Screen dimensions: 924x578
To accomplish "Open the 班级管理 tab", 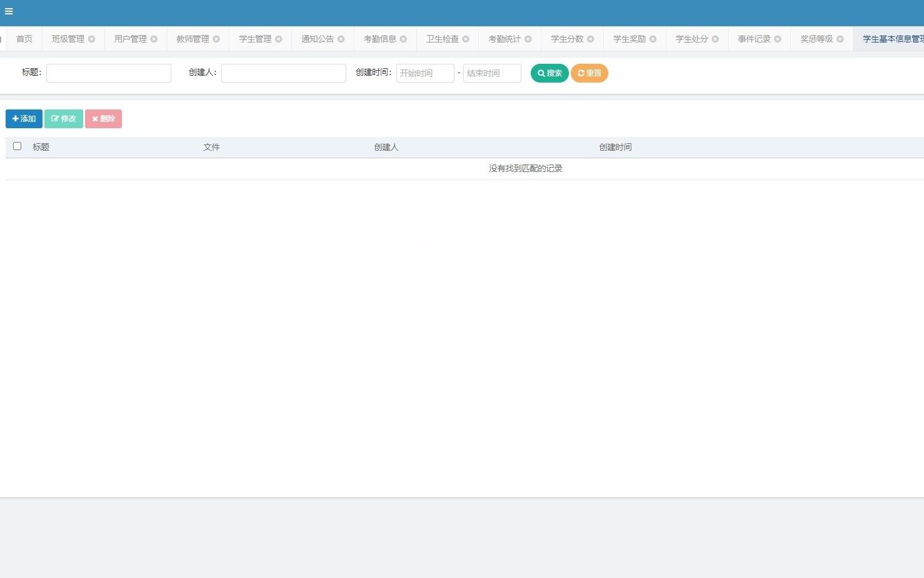I will point(68,39).
